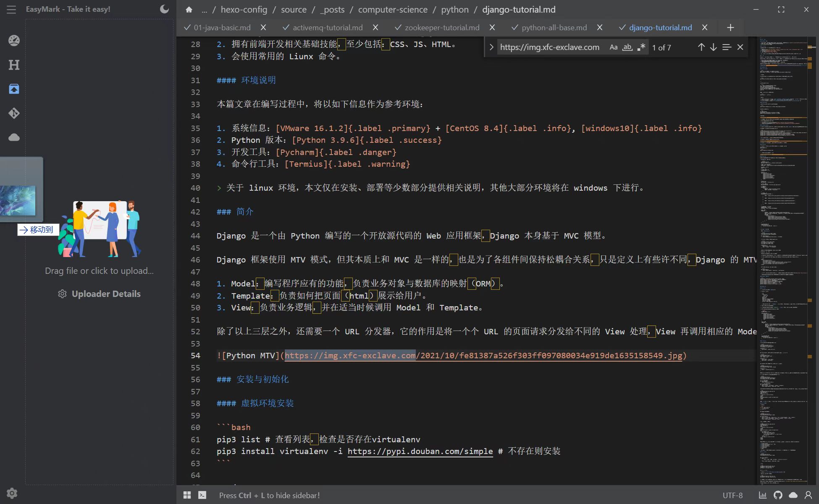
Task: Go to previous match with the up arrow
Action: [701, 47]
